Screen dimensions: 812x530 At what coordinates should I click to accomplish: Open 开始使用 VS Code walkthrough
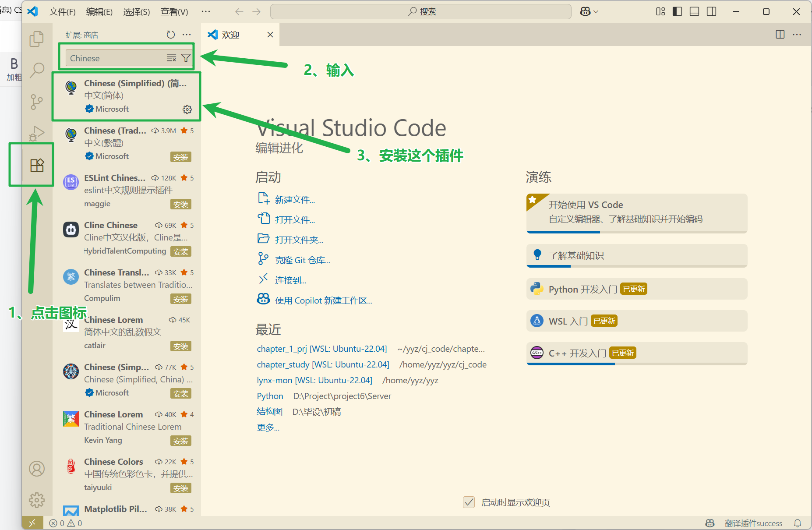(637, 213)
